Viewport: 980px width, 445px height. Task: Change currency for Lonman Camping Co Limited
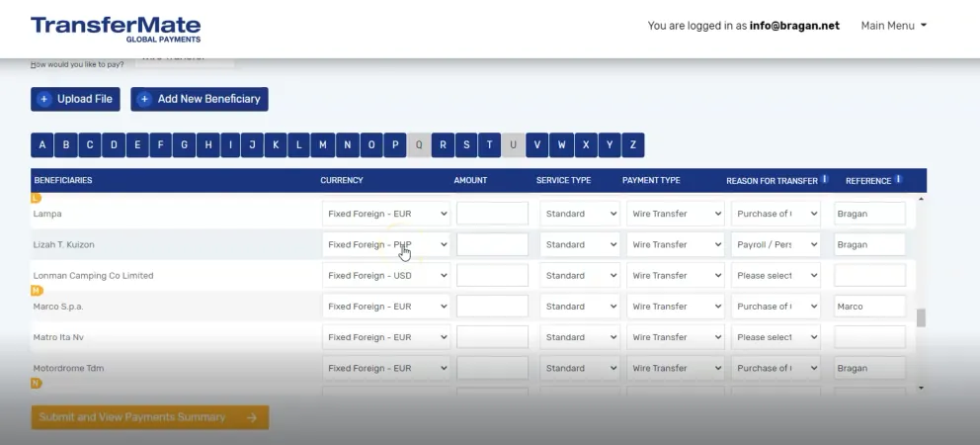click(x=386, y=275)
